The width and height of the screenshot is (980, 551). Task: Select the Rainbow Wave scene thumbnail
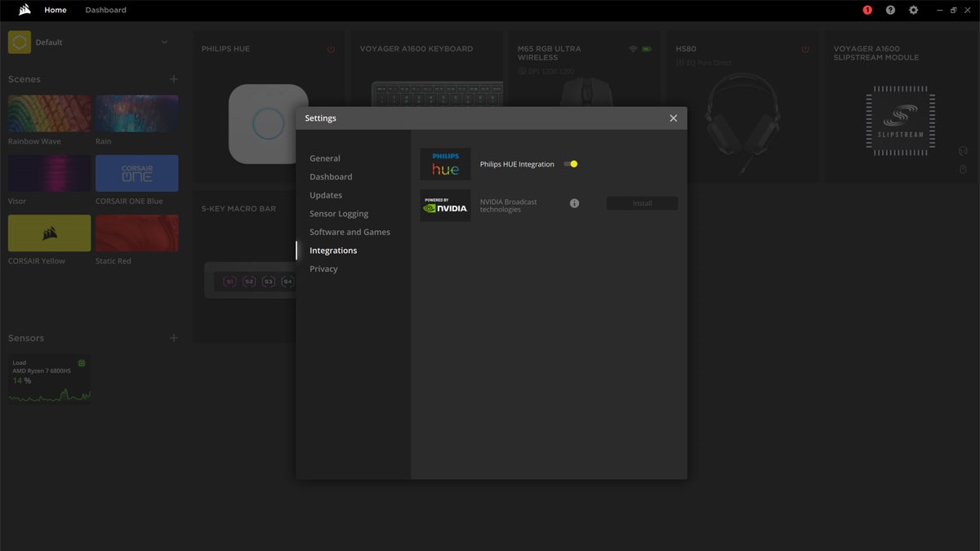tap(49, 113)
